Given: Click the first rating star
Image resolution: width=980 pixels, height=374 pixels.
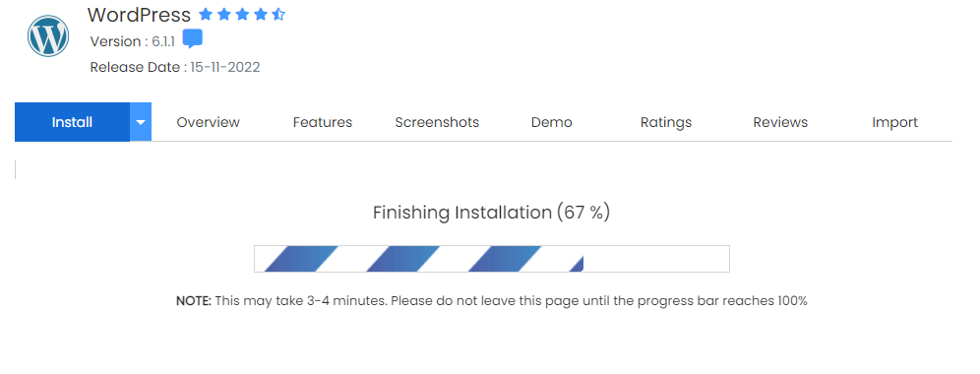Looking at the screenshot, I should click(x=205, y=15).
